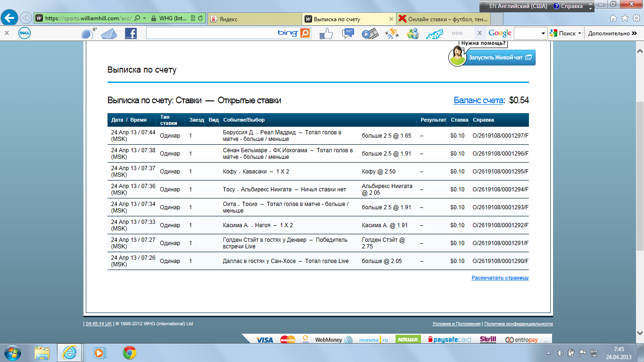Click the Bing search magnifier button
Image resolution: width=644 pixels, height=362 pixels.
tap(305, 33)
